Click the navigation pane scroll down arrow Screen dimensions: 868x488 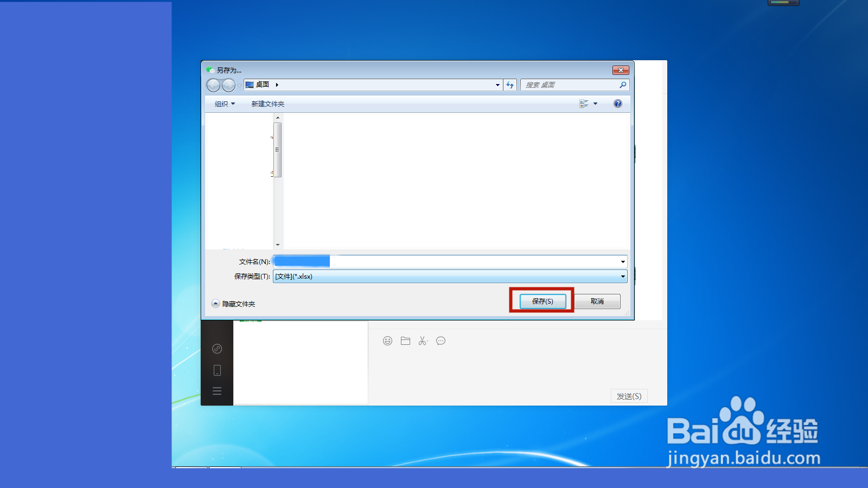[278, 245]
